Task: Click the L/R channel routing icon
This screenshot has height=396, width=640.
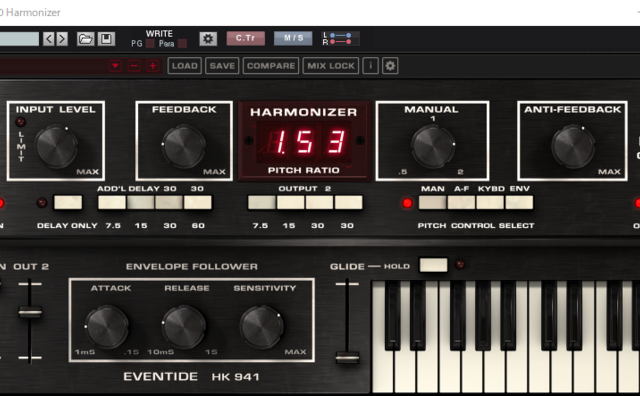Action: (341, 39)
